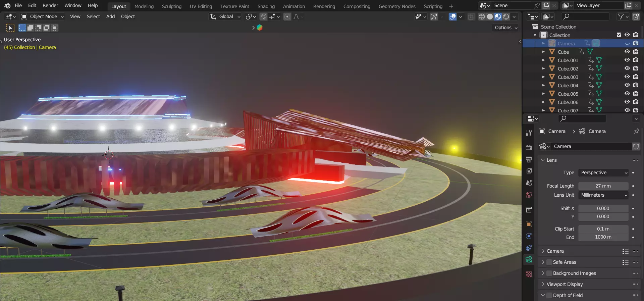This screenshot has width=644, height=301.
Task: Enable Background Images checkbox
Action: (x=549, y=273)
